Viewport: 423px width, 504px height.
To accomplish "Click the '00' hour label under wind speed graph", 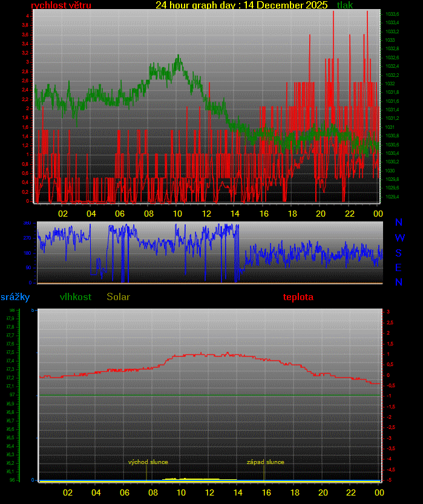I will [x=378, y=214].
